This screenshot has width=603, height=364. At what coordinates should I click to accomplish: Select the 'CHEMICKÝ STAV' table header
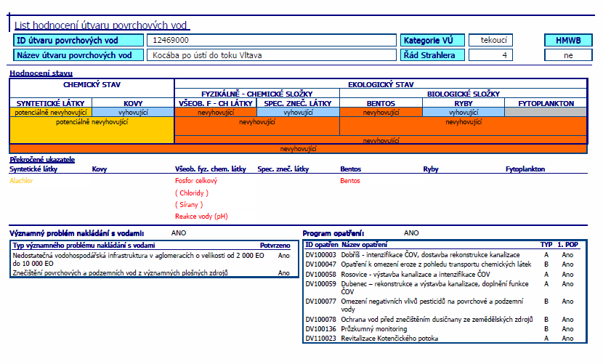click(92, 85)
